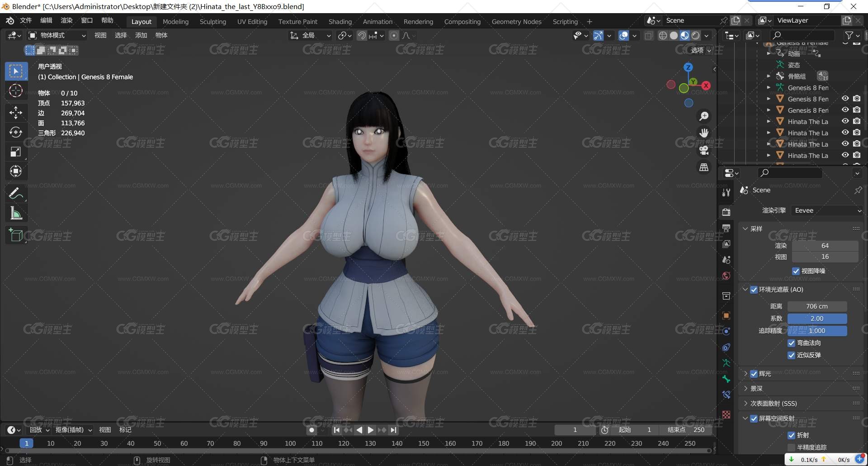Open the Bone properties tab
The image size is (868, 466).
pos(726,379)
